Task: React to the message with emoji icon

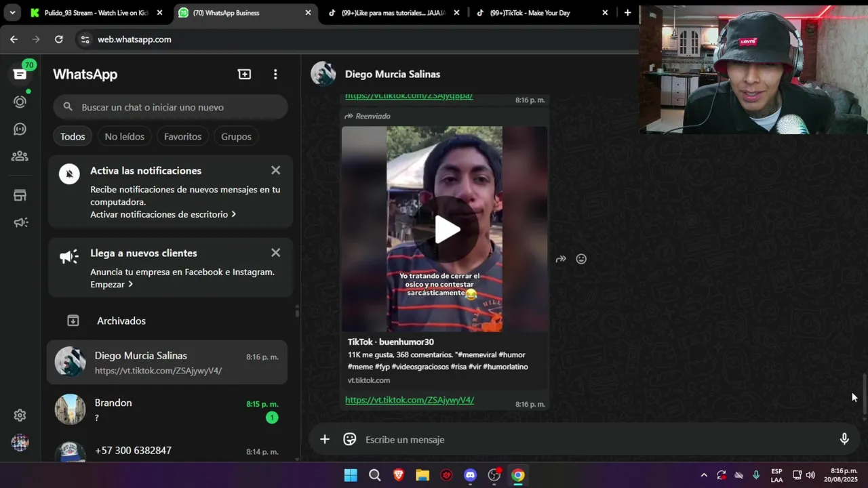Action: [581, 259]
